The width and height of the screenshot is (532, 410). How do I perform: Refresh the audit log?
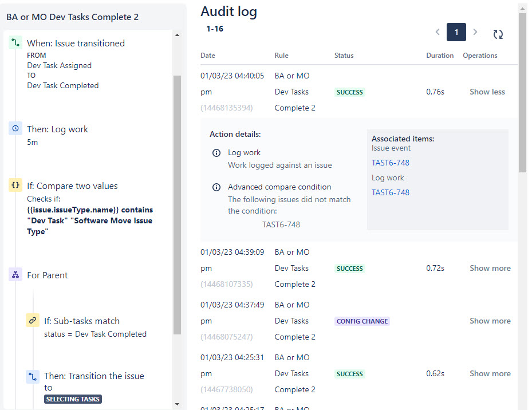click(498, 34)
